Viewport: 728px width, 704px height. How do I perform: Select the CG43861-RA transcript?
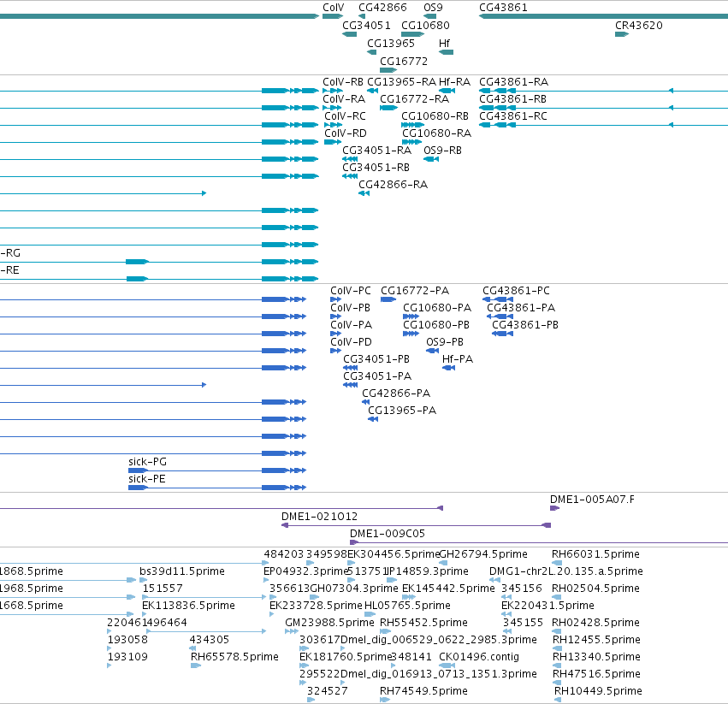603,91
